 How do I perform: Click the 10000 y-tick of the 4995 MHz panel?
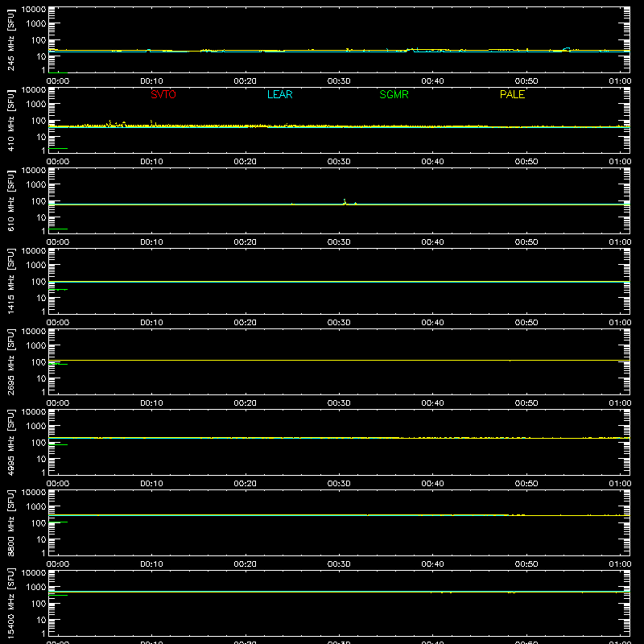(34, 412)
